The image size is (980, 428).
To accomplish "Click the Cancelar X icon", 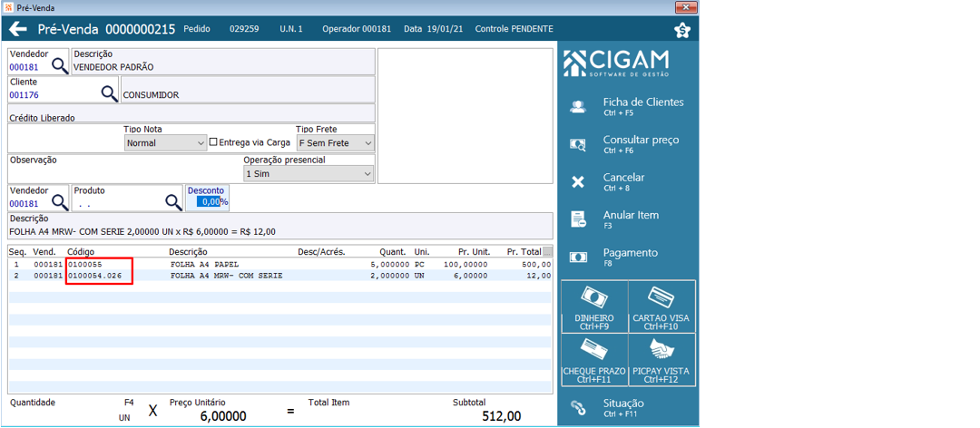I will click(x=578, y=182).
